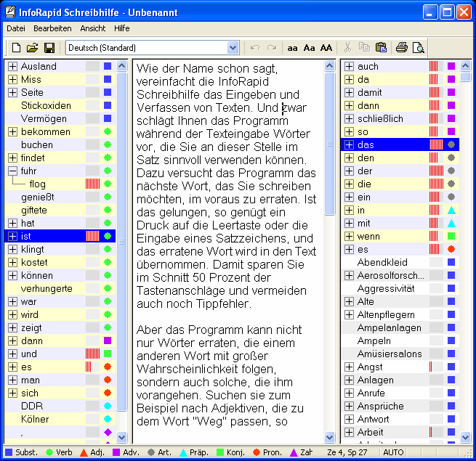Select 'Kölner' in the left list
The height and width of the screenshot is (461, 476).
coord(35,419)
